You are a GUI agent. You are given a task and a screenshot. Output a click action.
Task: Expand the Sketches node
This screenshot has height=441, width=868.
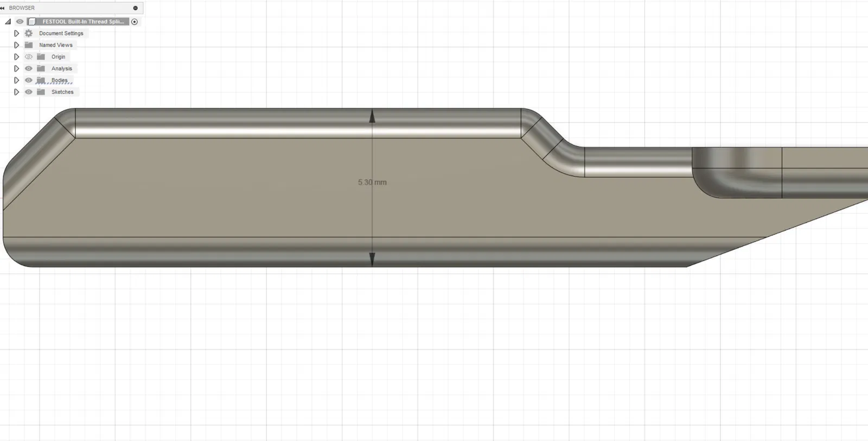[x=16, y=92]
